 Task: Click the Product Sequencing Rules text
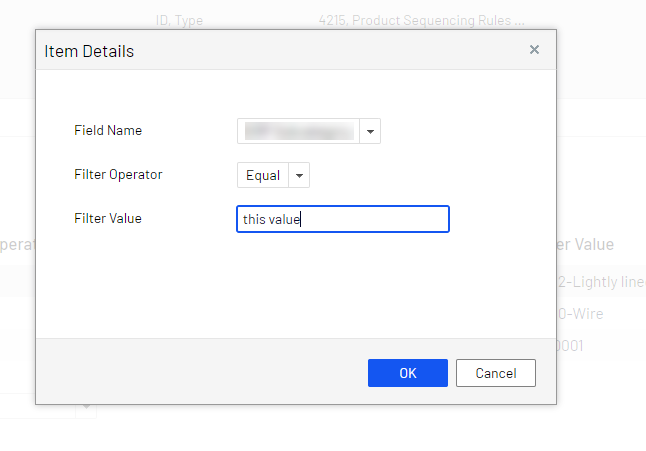(421, 19)
